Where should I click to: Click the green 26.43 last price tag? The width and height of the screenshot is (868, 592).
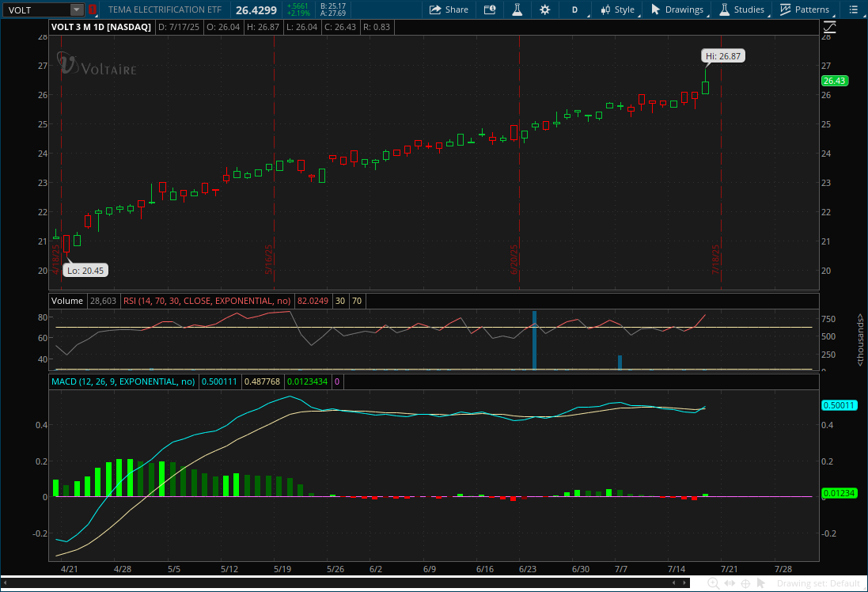pos(835,81)
